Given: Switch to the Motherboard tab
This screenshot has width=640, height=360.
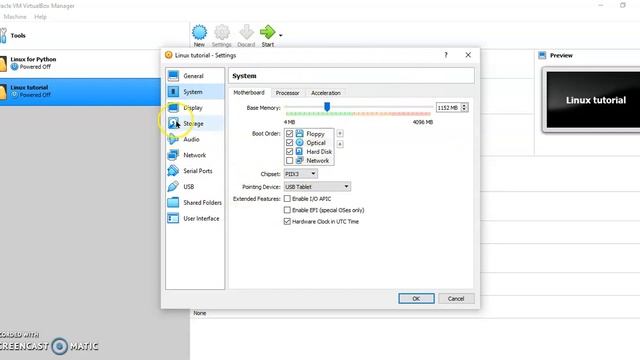Looking at the screenshot, I should [249, 93].
